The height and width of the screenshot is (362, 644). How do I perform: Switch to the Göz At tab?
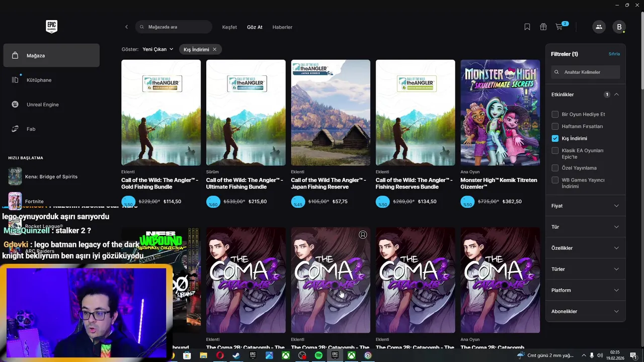click(x=255, y=27)
